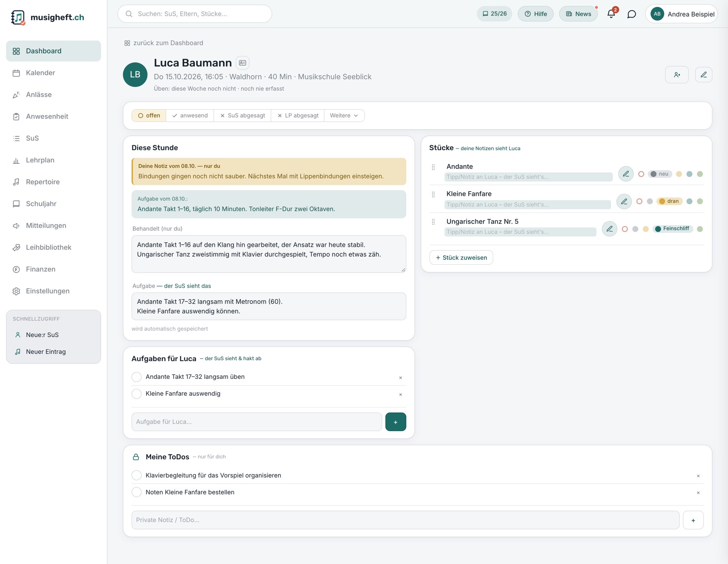
Task: Click the Stück zuweisen button
Action: pos(461,257)
